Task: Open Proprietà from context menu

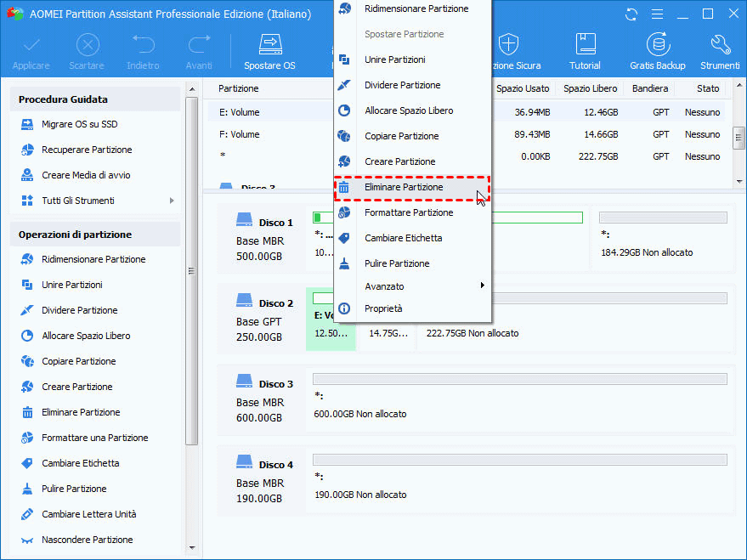Action: click(x=412, y=308)
